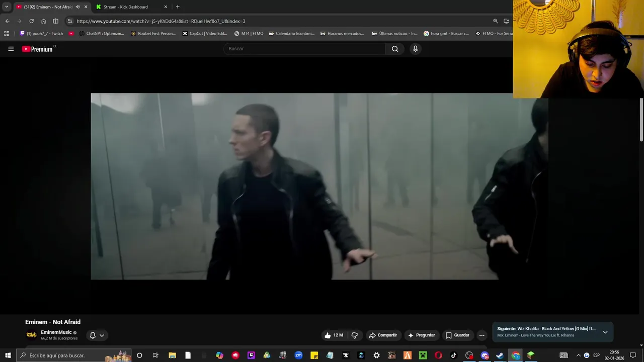Screen dimensions: 644x362
Task: Open the MT4 | FTMO bookmark
Action: (x=249, y=34)
